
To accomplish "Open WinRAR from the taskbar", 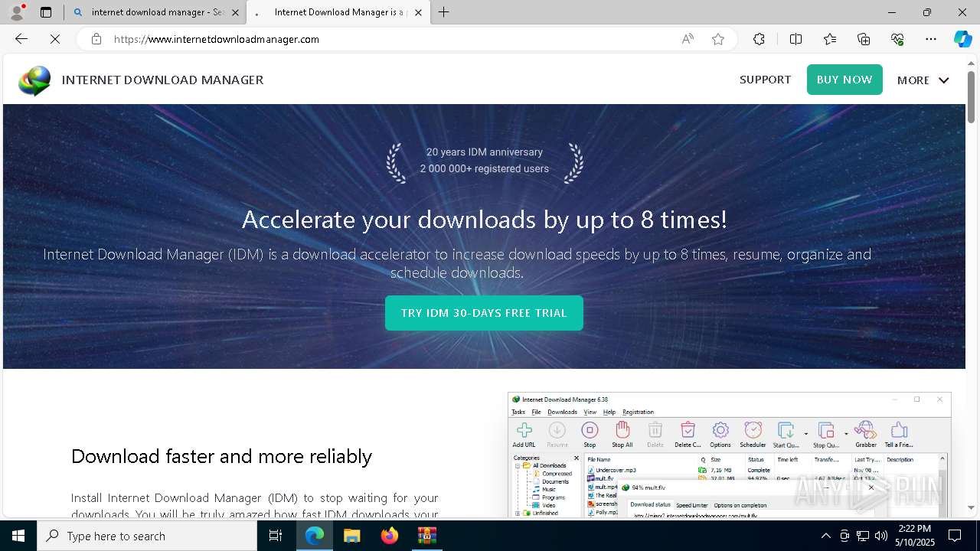I will pos(426,536).
